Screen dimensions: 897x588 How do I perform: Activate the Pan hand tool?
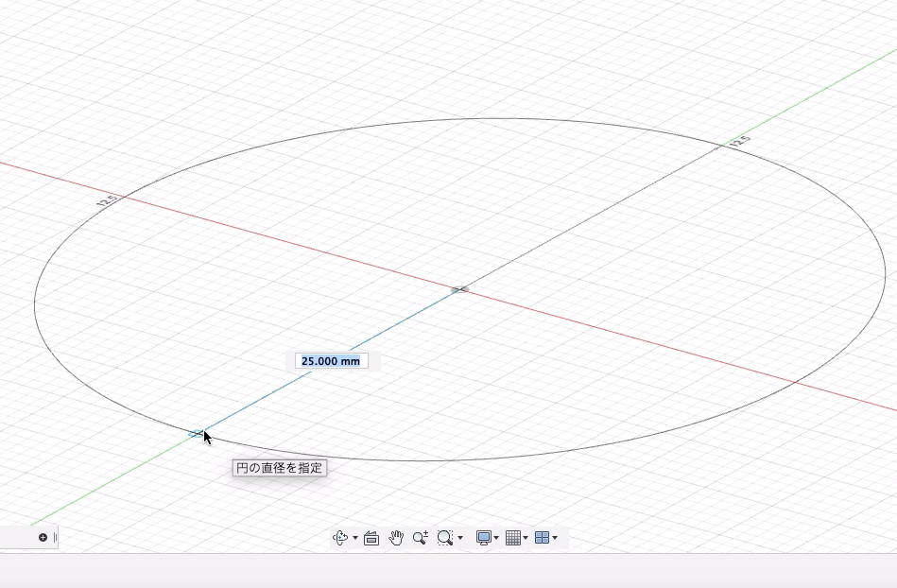pos(396,538)
